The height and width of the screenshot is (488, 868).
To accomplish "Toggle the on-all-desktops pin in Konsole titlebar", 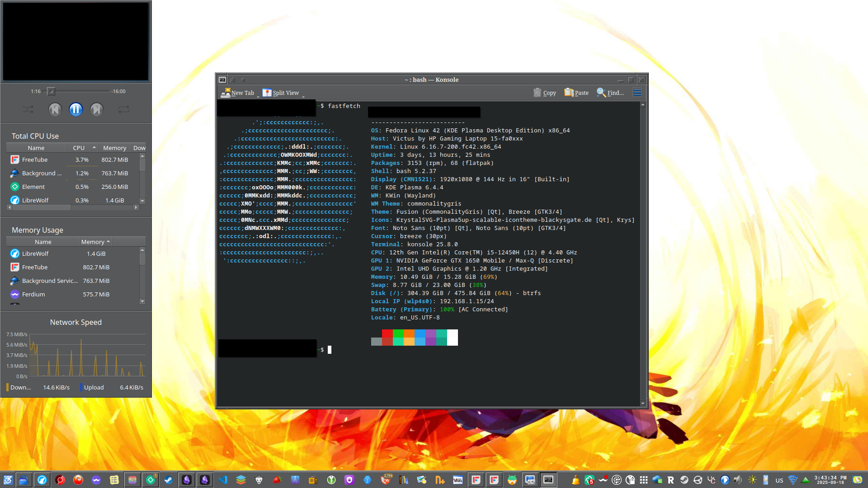I will [x=243, y=80].
